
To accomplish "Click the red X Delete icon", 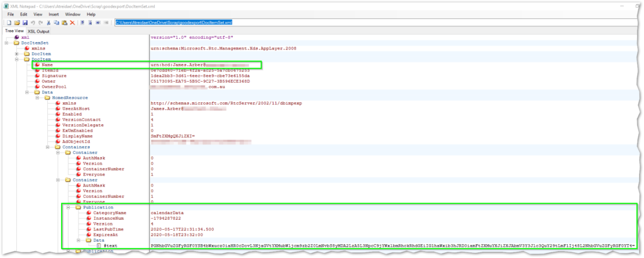I will click(x=72, y=23).
